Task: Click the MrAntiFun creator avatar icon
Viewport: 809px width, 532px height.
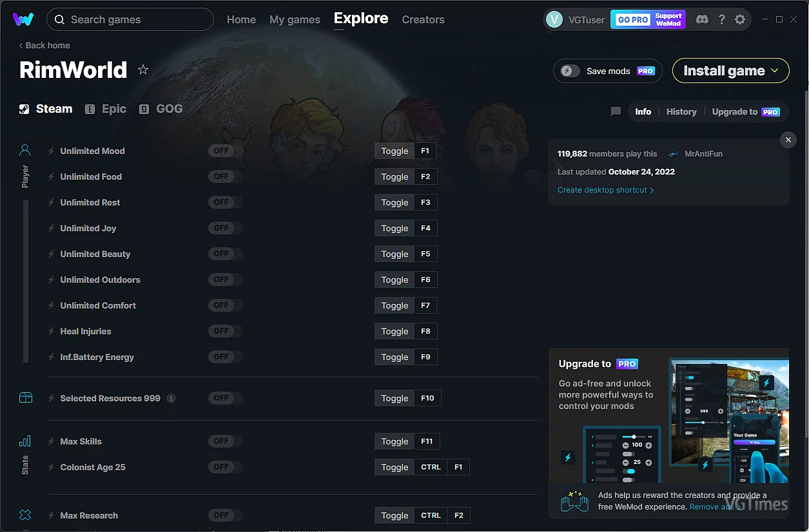Action: click(x=674, y=154)
